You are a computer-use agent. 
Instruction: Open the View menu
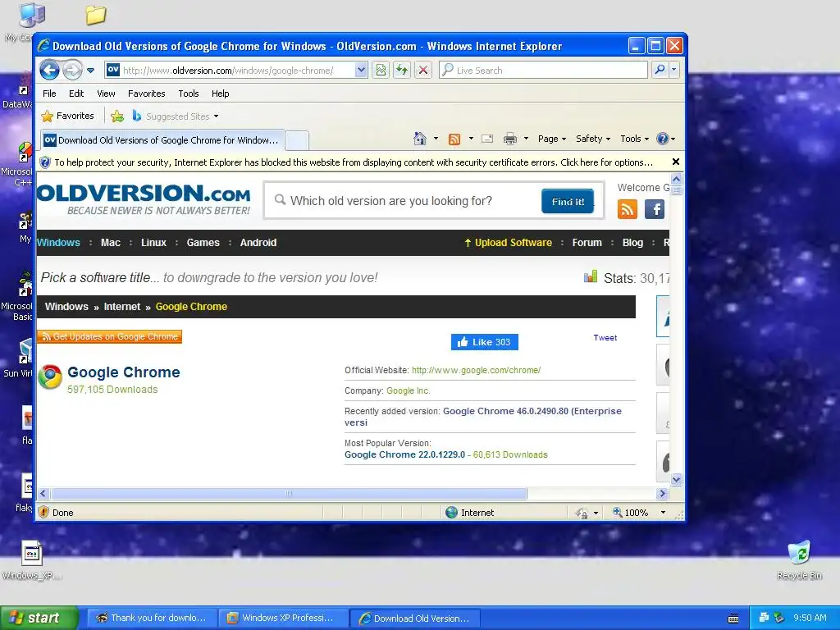click(106, 94)
